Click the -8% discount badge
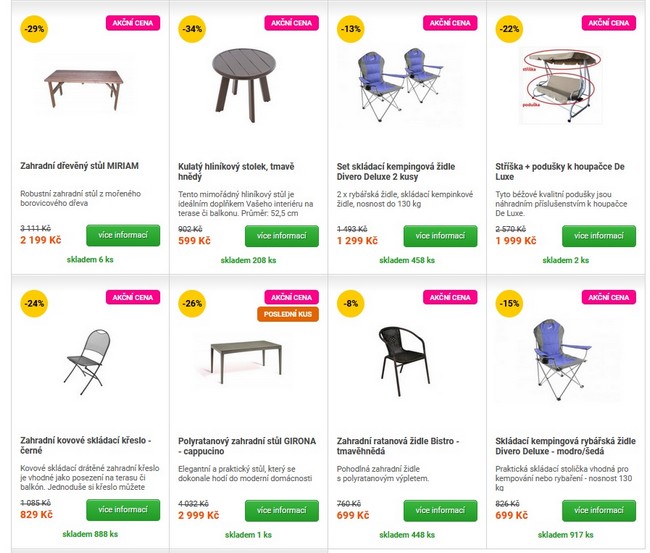This screenshot has height=553, width=650. pyautogui.click(x=350, y=302)
